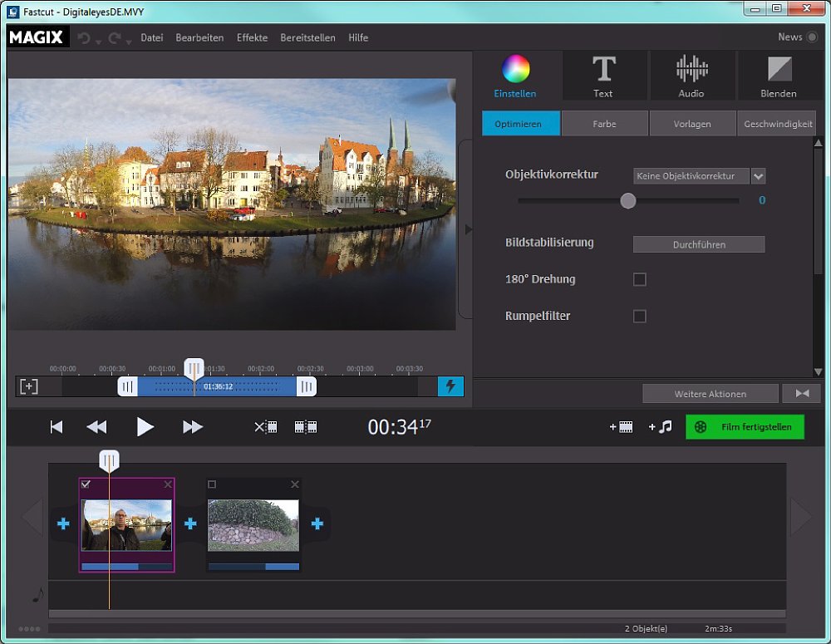Viewport: 831px width, 644px height.
Task: Open the Text panel icon
Action: (603, 75)
